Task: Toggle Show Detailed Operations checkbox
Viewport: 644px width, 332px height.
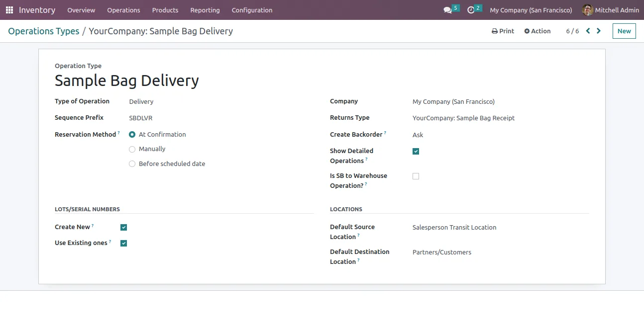Action: click(416, 152)
